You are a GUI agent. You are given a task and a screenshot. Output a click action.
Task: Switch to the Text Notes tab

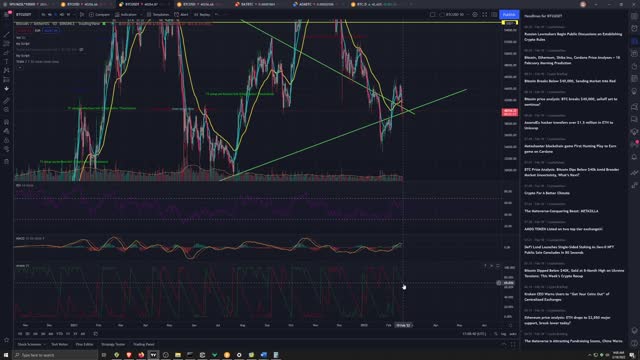(x=60, y=344)
